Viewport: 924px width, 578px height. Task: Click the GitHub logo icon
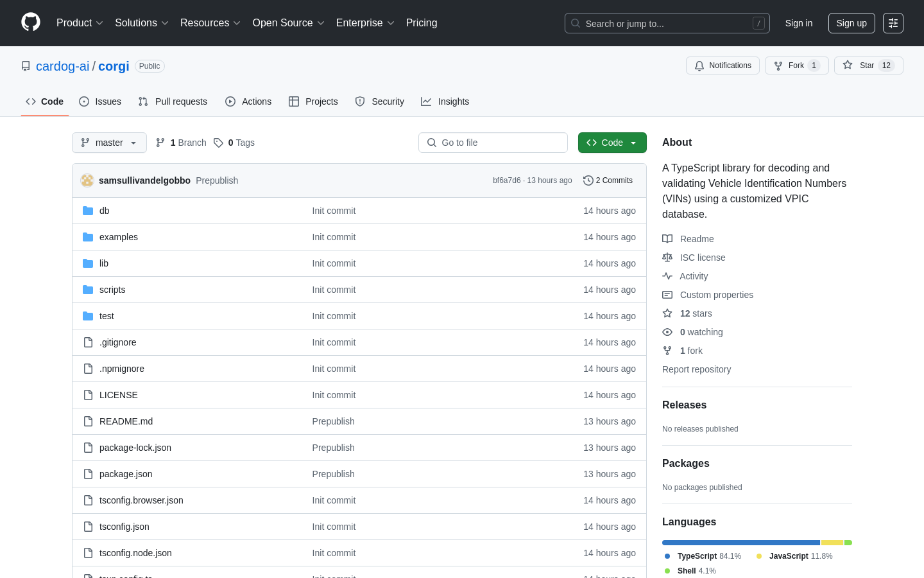[x=31, y=22]
